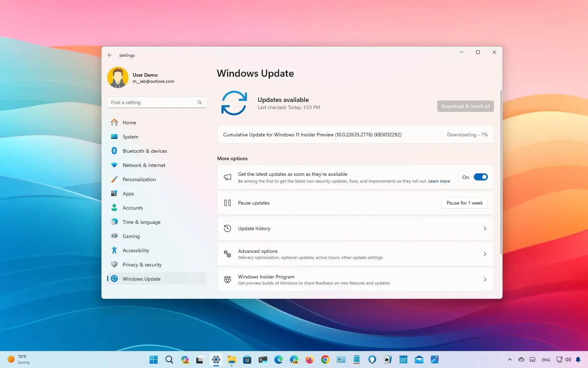
Task: Open Bluetooth & devices settings
Action: 144,151
